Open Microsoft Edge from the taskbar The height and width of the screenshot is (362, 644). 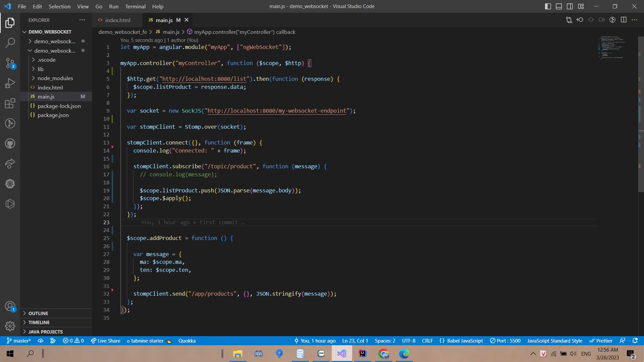tap(404, 354)
